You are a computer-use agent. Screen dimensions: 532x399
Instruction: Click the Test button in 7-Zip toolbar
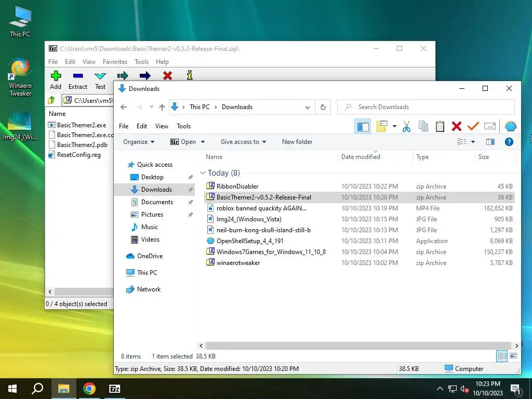pyautogui.click(x=100, y=81)
